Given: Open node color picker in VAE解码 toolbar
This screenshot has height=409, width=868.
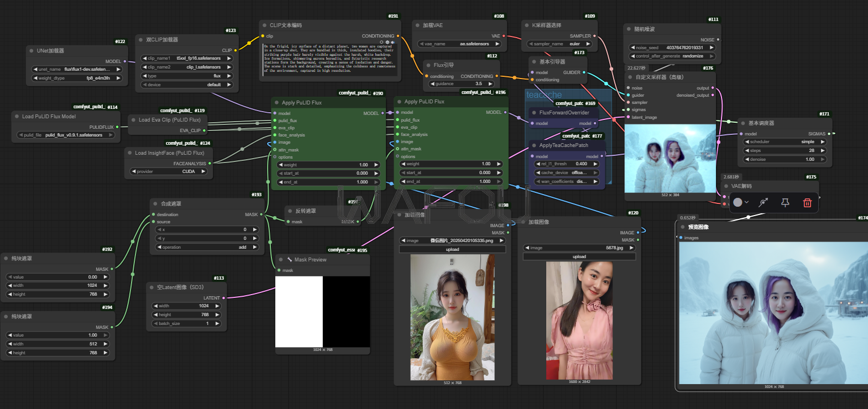Looking at the screenshot, I should [740, 202].
